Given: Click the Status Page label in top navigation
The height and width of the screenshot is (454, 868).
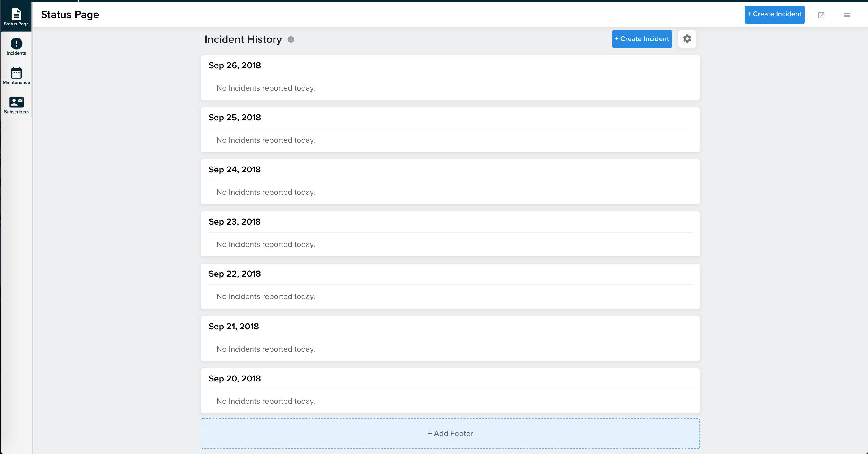Looking at the screenshot, I should pos(70,14).
